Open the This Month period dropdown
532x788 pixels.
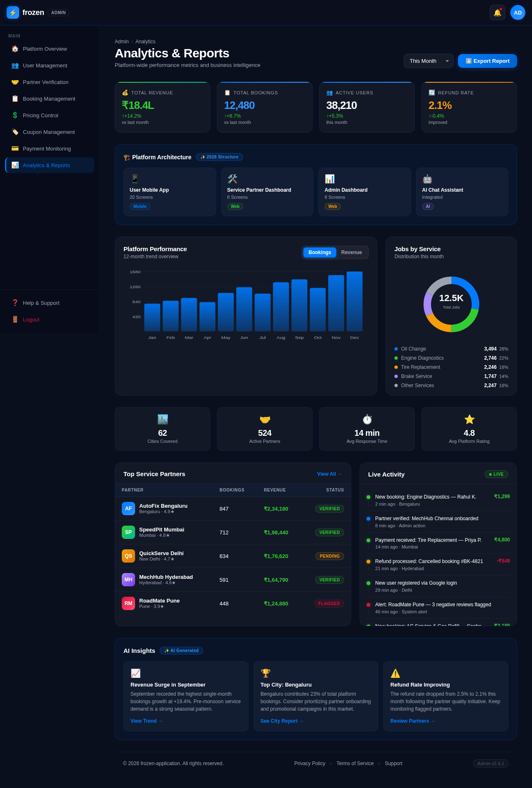point(429,61)
